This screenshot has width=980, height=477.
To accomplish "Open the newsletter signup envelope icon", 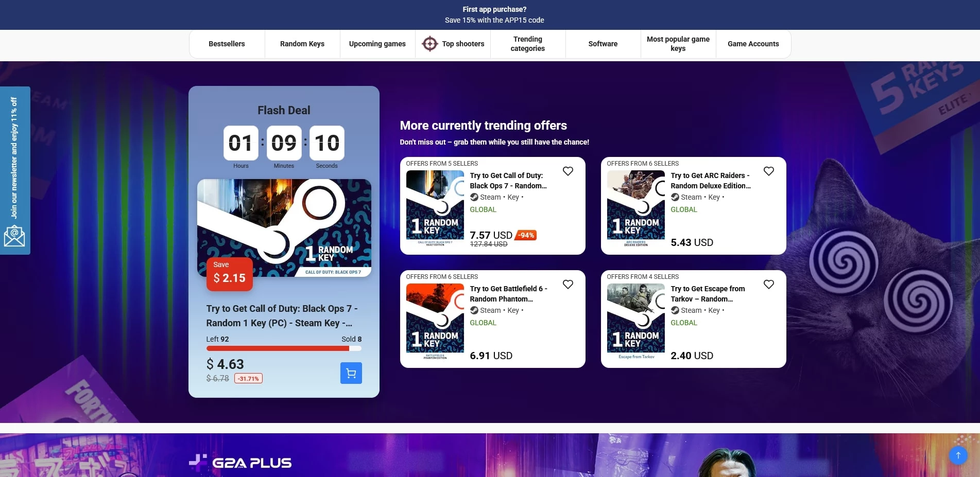I will pyautogui.click(x=15, y=235).
